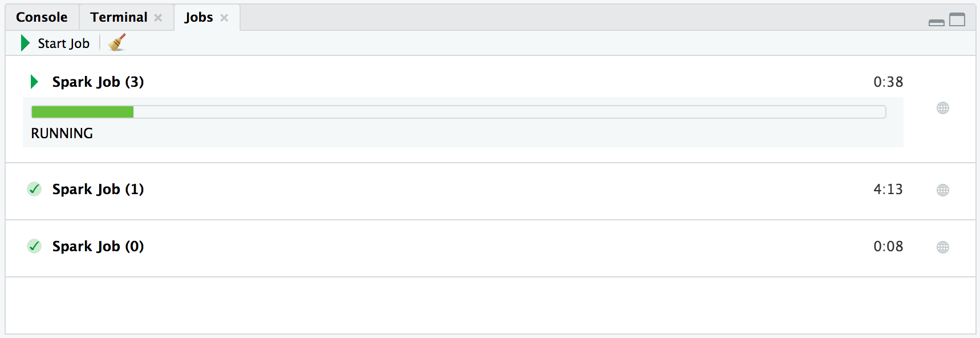Select the Spark Job (3) title
The width and height of the screenshot is (980, 338).
pos(98,82)
